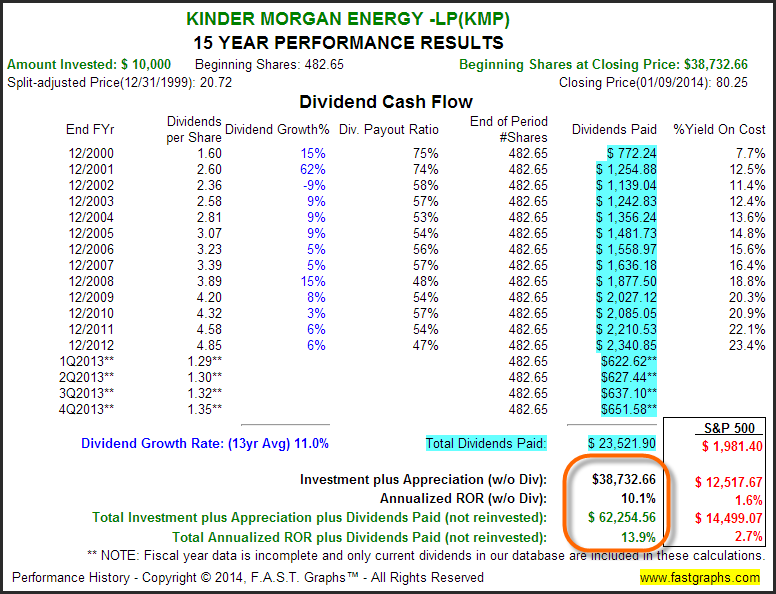Click the $ 1,242.83 dividends paid cell
This screenshot has width=776, height=594.
[x=626, y=201]
